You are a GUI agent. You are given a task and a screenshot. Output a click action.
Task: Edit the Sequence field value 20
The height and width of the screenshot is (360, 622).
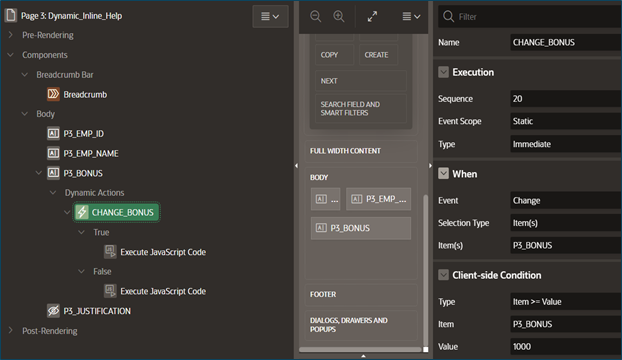tap(566, 98)
